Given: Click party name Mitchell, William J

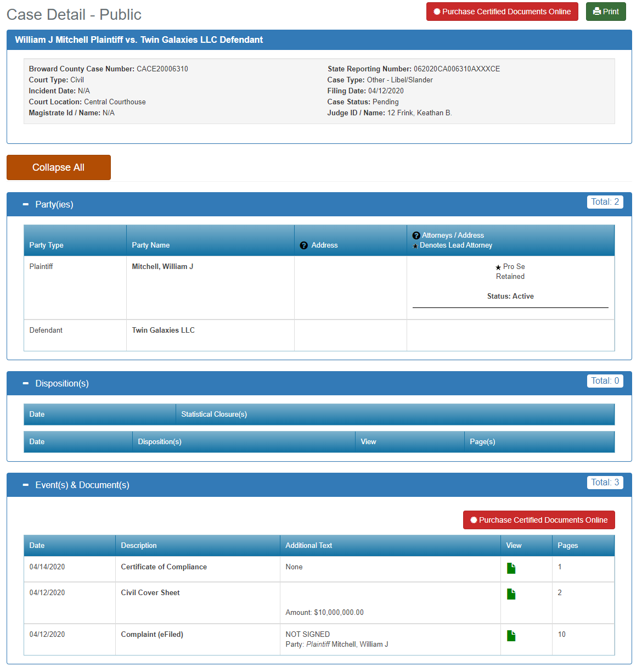Looking at the screenshot, I should [x=162, y=267].
